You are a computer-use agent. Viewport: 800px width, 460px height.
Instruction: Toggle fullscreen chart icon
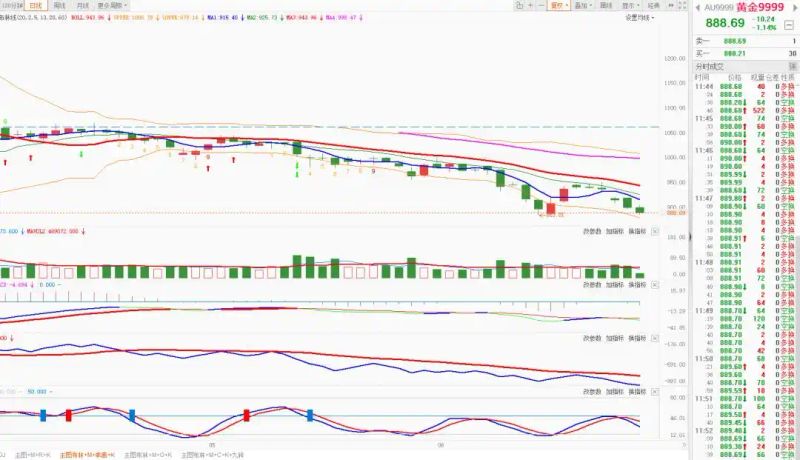(x=682, y=6)
